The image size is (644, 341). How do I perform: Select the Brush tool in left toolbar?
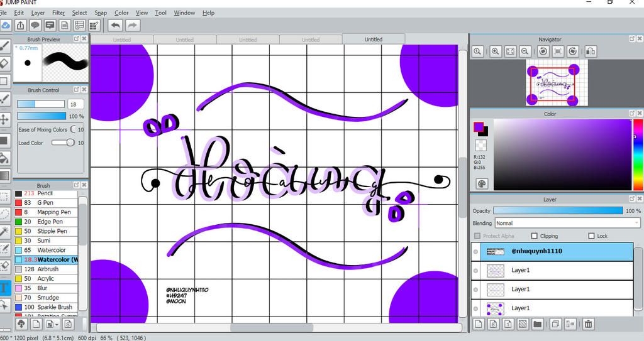[4, 46]
